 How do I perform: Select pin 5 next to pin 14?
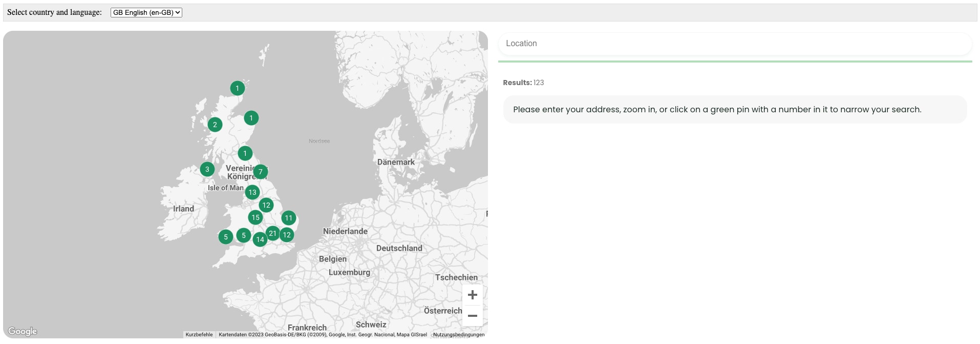coord(244,236)
